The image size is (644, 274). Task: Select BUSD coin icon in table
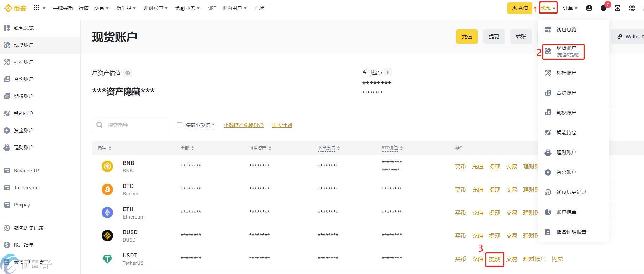pos(107,235)
